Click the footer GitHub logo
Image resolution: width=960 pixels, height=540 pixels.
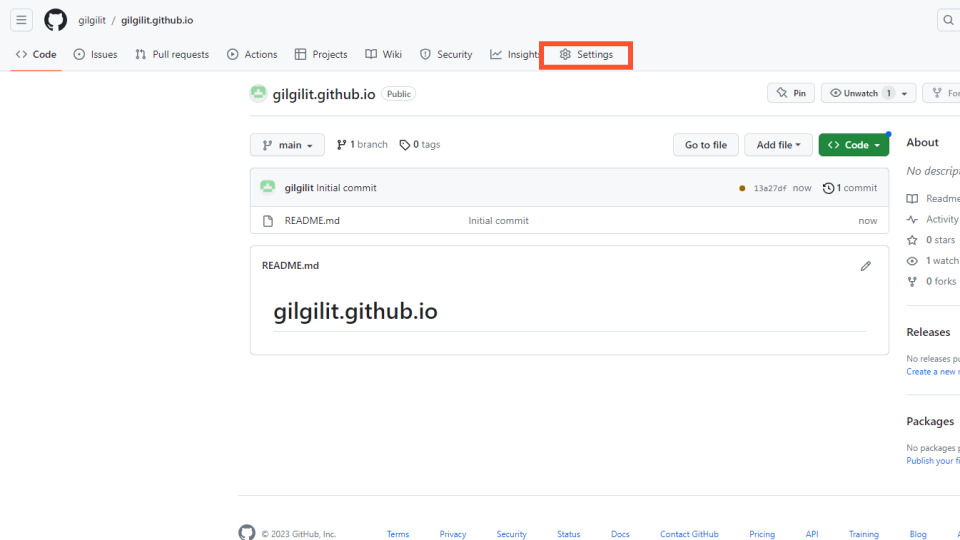coord(247,533)
